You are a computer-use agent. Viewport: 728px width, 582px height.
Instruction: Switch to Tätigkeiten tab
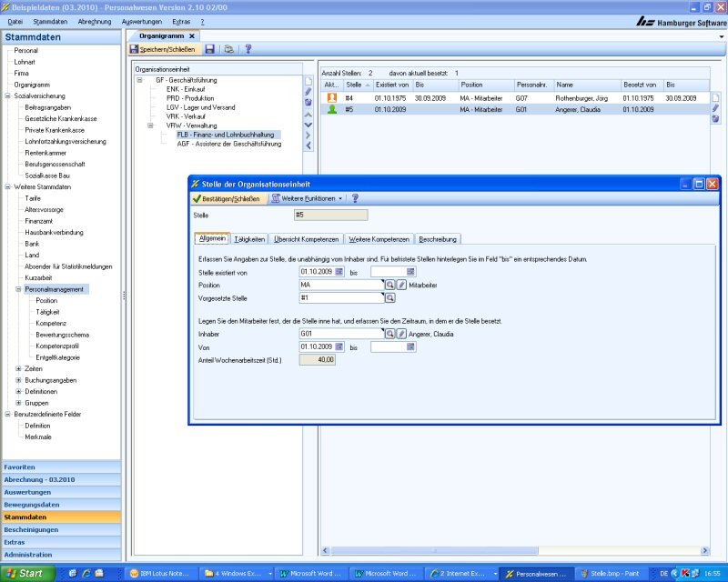[249, 239]
